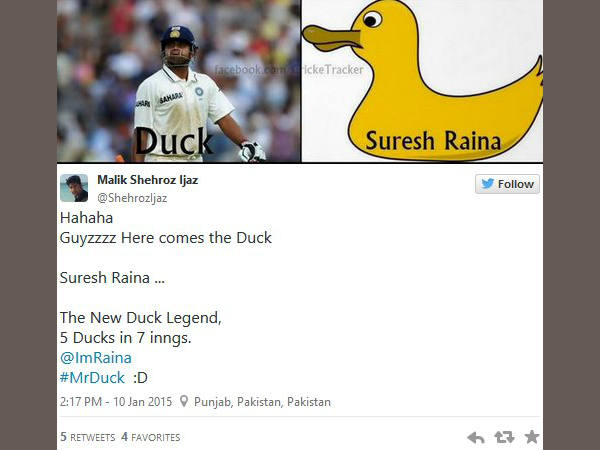Follow Malik Shehroz Ijaz
This screenshot has height=450, width=600.
pyautogui.click(x=507, y=184)
